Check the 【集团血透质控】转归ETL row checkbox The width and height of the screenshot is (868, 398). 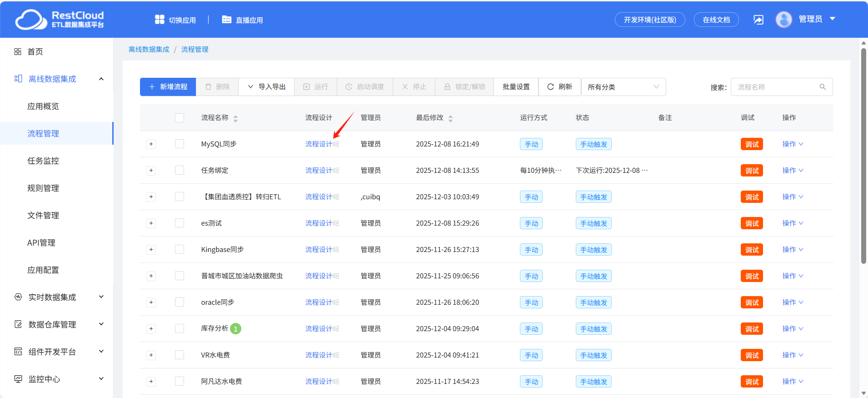click(x=180, y=196)
